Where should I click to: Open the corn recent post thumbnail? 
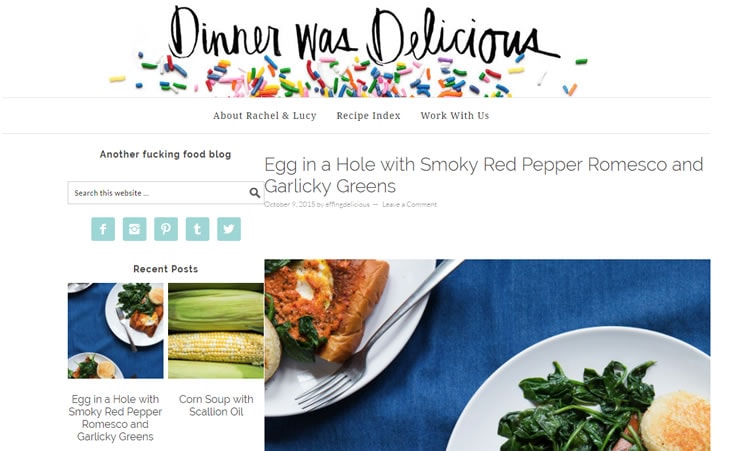click(x=216, y=330)
